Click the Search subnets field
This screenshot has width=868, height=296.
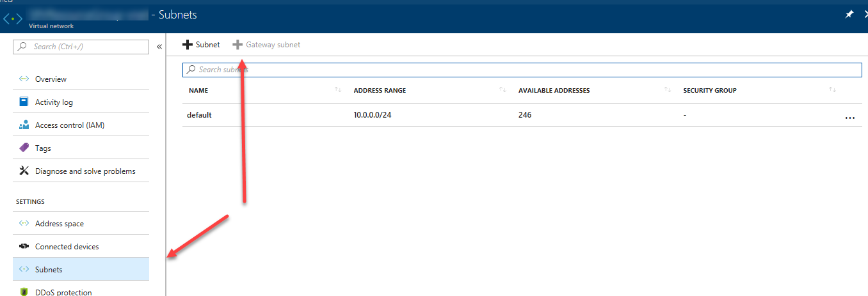pyautogui.click(x=522, y=70)
